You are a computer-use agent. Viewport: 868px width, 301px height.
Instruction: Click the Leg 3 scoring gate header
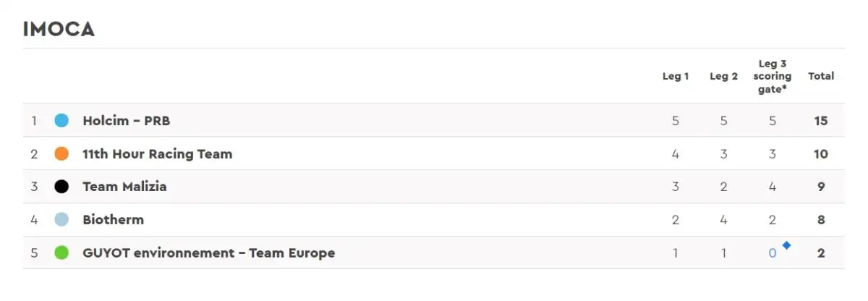[773, 76]
